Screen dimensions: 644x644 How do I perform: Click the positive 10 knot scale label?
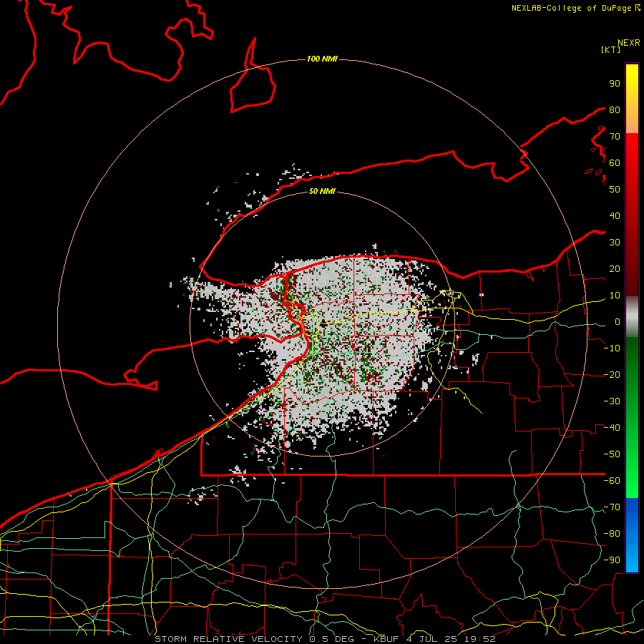point(615,296)
